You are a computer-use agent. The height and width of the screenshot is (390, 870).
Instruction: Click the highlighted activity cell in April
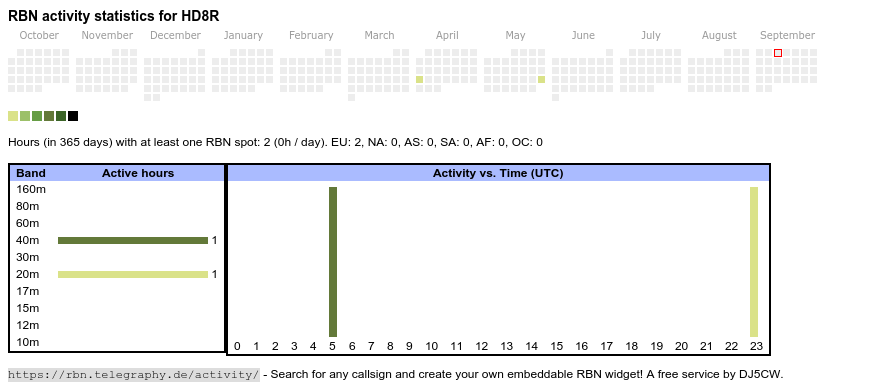tap(419, 79)
